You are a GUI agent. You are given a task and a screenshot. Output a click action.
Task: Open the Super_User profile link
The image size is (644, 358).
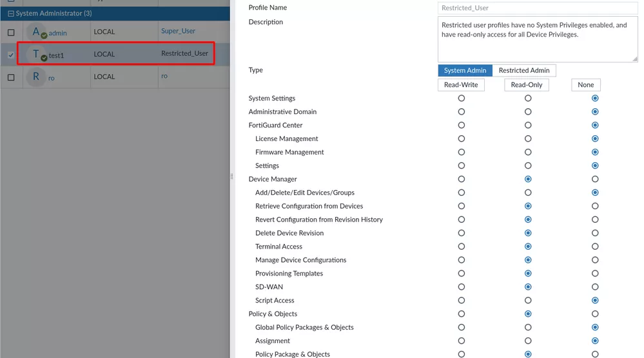pyautogui.click(x=179, y=31)
